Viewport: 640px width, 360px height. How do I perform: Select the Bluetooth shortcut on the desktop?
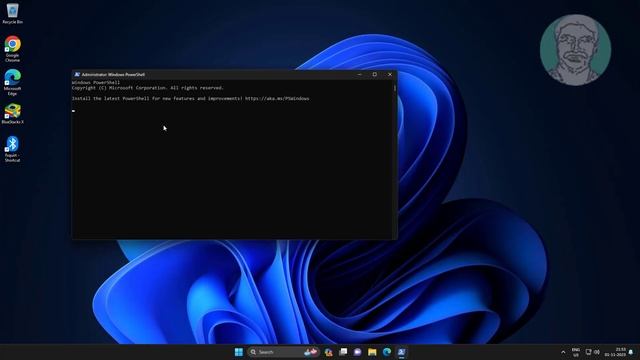[x=12, y=149]
